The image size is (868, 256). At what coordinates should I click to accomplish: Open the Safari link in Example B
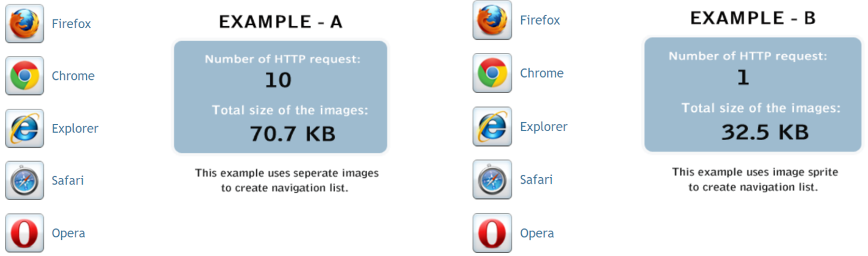[x=536, y=180]
